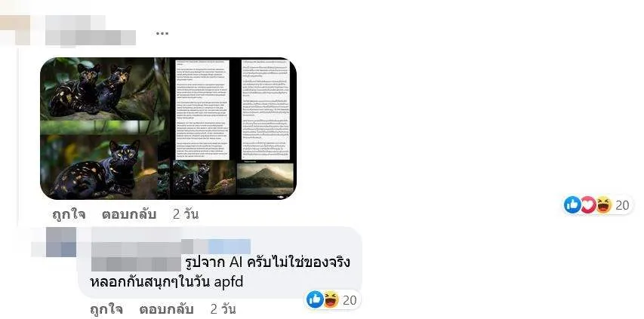Open the 2 วัน timestamp under the image comment
644x319 pixels.
[x=186, y=214]
